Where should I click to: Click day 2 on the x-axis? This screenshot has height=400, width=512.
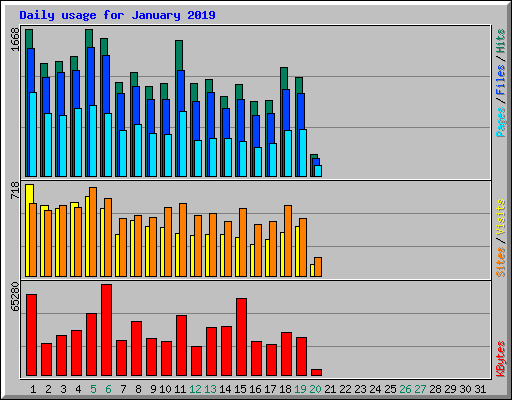pos(48,389)
